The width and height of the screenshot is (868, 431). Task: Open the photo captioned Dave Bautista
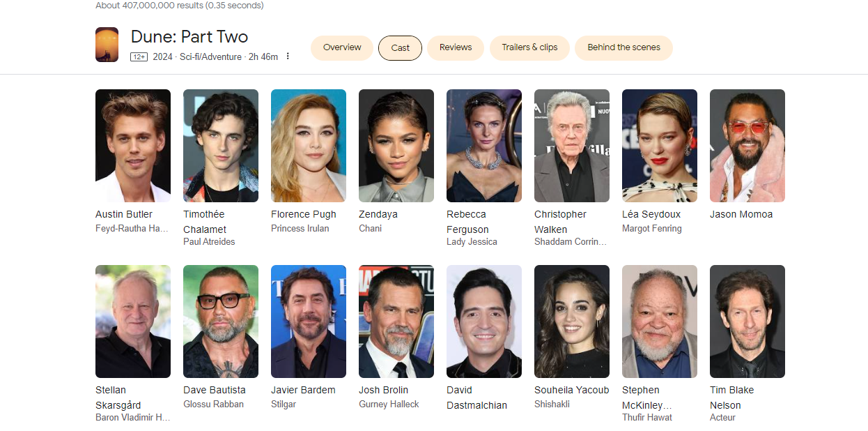221,322
